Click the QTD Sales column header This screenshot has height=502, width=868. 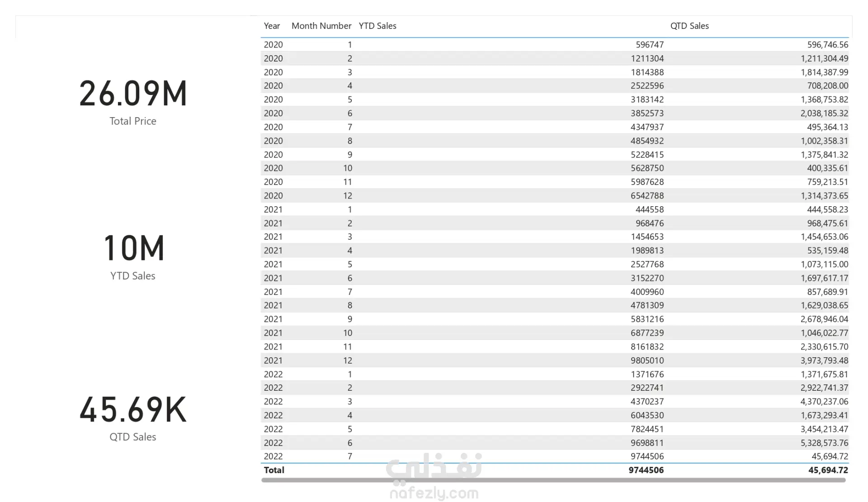point(689,26)
